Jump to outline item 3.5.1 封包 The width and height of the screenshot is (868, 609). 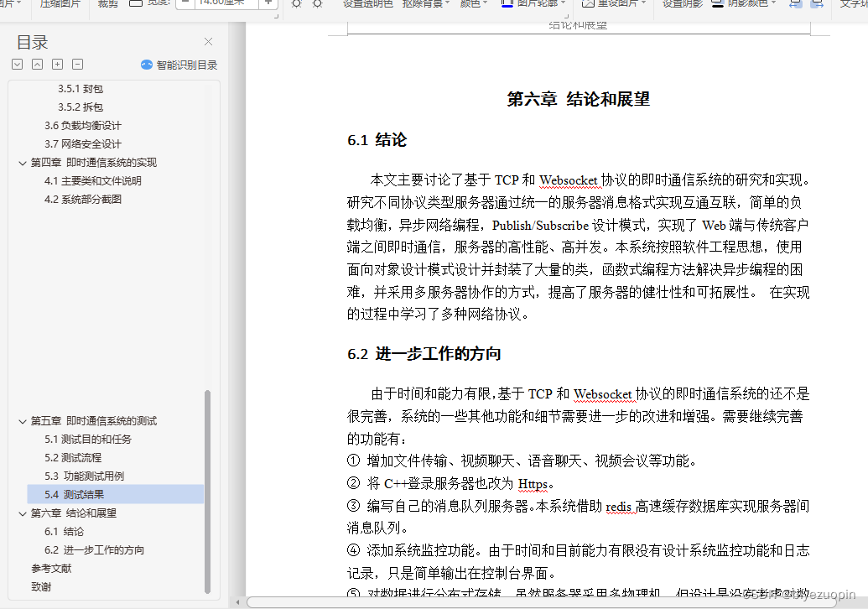81,89
